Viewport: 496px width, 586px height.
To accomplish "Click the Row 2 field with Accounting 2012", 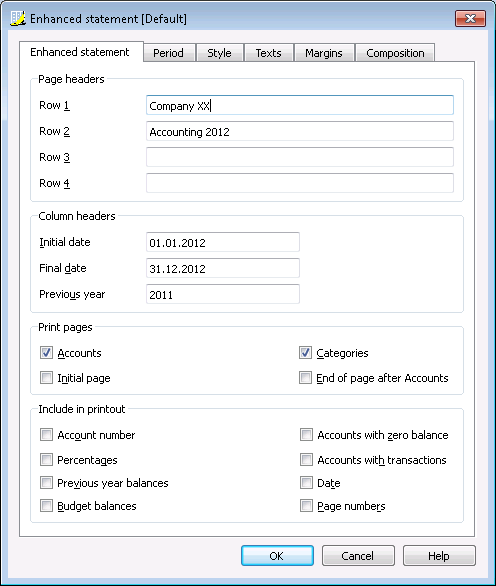I will (x=300, y=131).
